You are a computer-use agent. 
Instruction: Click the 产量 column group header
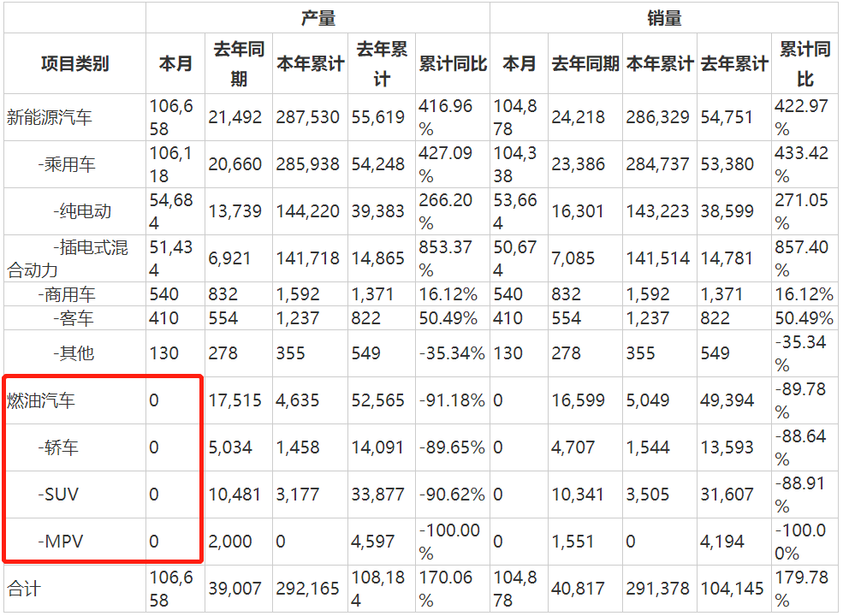tap(318, 18)
